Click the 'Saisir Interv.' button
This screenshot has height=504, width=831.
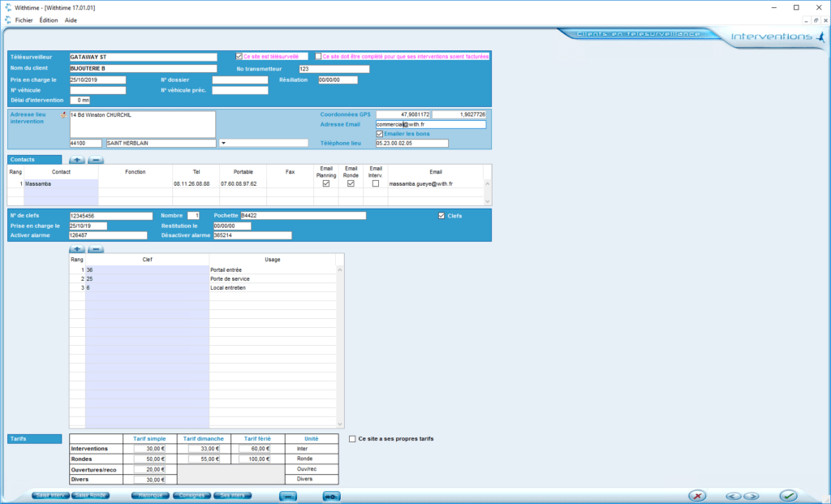pyautogui.click(x=50, y=495)
